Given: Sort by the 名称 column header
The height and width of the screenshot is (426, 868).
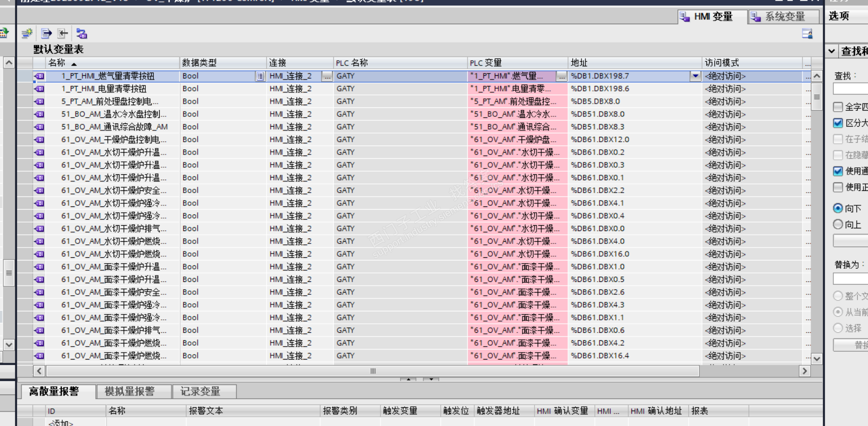Looking at the screenshot, I should click(57, 63).
